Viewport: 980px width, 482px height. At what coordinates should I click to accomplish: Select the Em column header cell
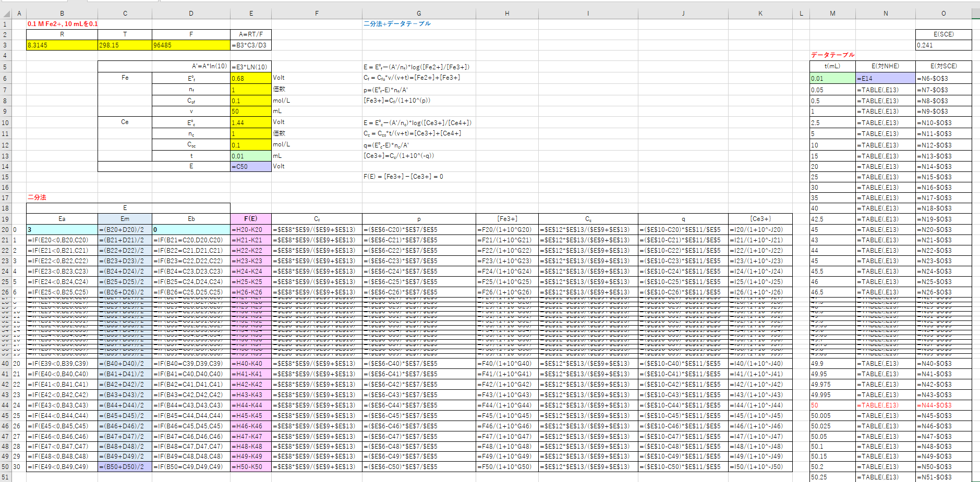pyautogui.click(x=125, y=219)
